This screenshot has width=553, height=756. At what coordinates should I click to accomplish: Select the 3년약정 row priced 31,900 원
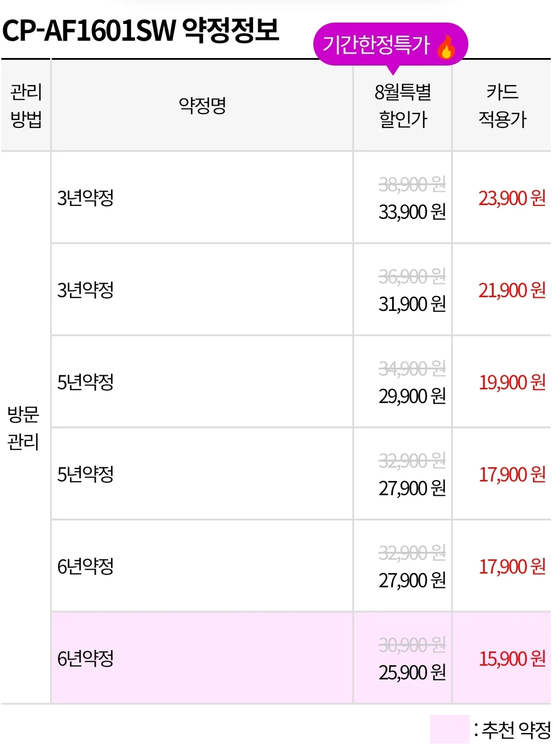(301, 290)
